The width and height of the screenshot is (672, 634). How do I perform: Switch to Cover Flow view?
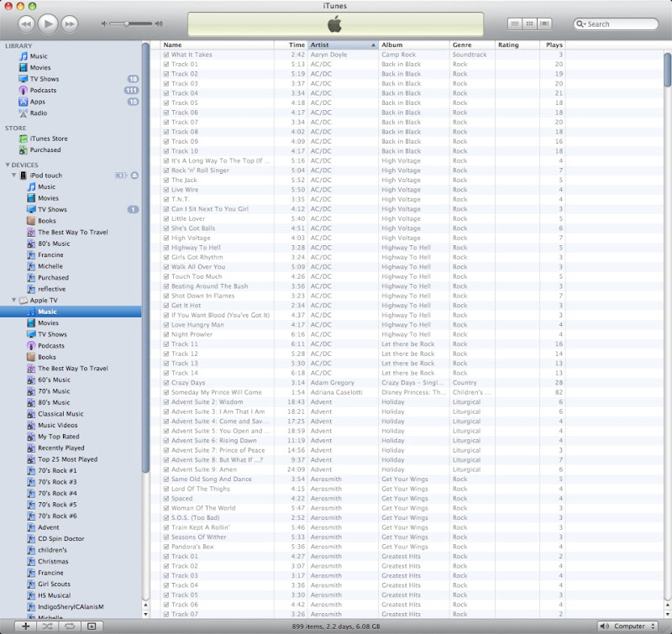tap(544, 24)
